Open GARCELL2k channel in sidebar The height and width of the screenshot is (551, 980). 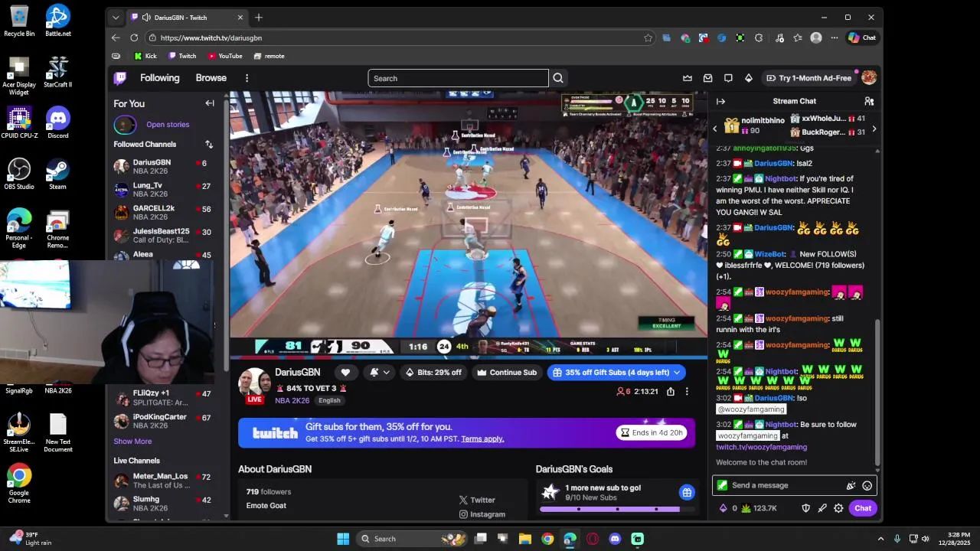click(x=163, y=212)
